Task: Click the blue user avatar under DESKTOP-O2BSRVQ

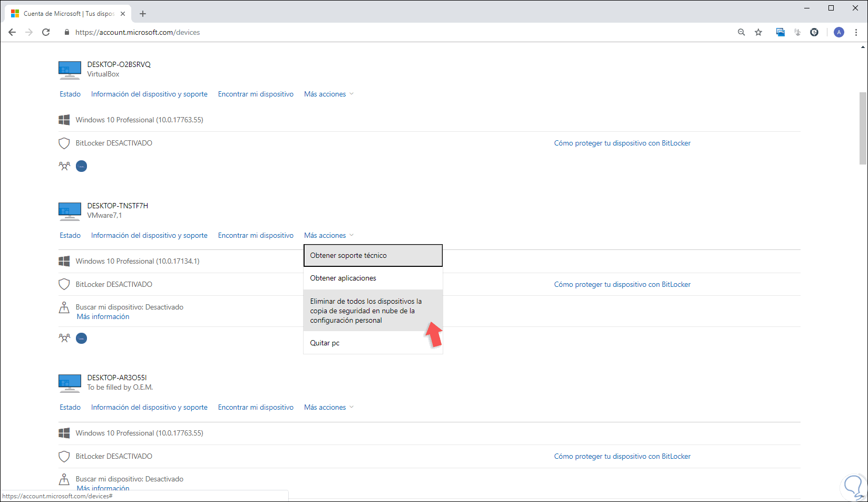Action: click(x=81, y=166)
